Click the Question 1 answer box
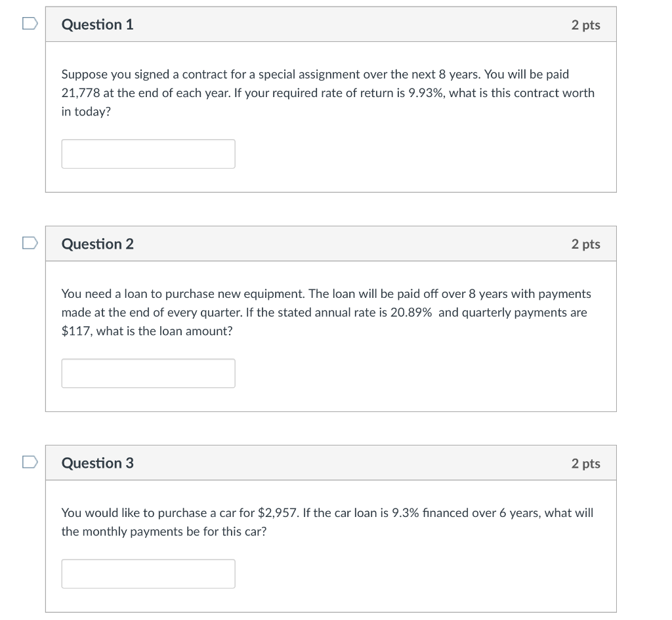Viewport: 672px width, 620px height. pos(148,154)
